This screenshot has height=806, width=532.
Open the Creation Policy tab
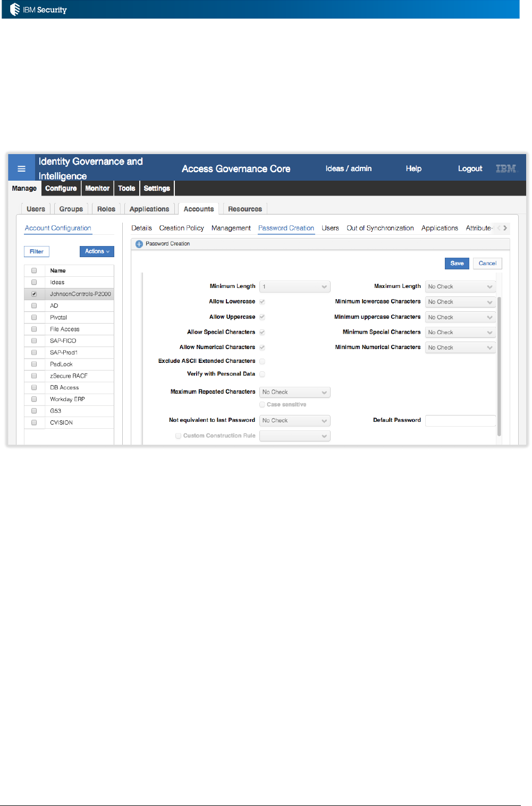tap(181, 228)
